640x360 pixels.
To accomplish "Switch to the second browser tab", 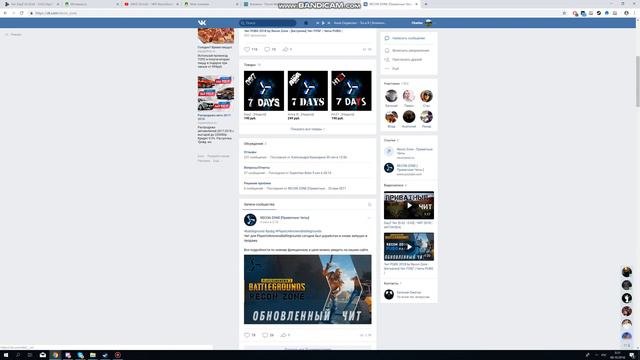I will [91, 4].
